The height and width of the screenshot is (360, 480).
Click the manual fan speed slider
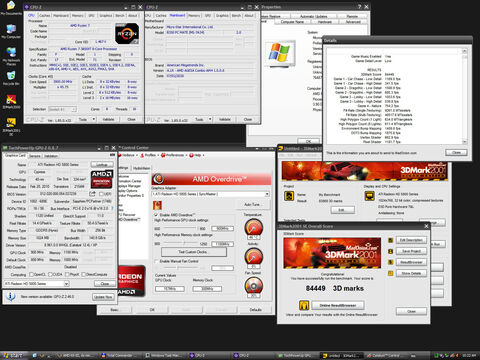click(x=180, y=268)
